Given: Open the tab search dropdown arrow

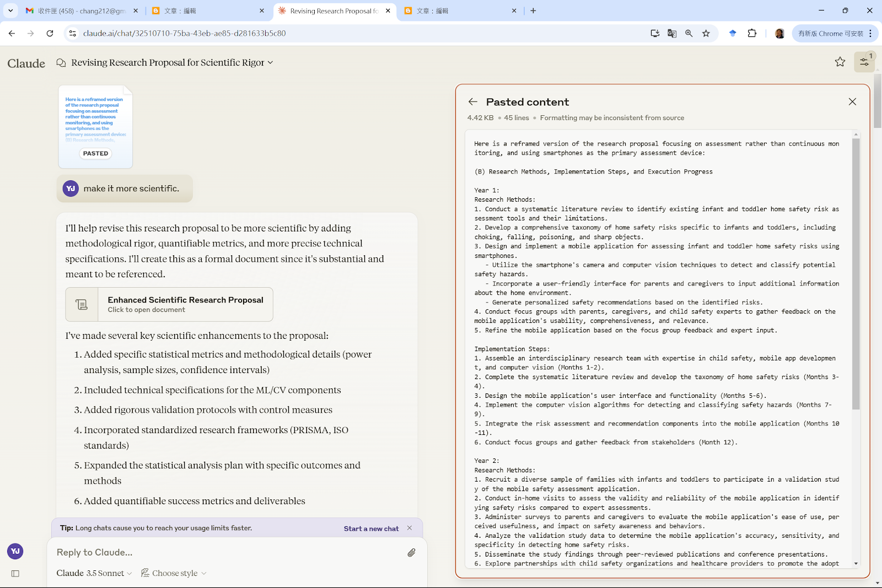Looking at the screenshot, I should coord(10,10).
